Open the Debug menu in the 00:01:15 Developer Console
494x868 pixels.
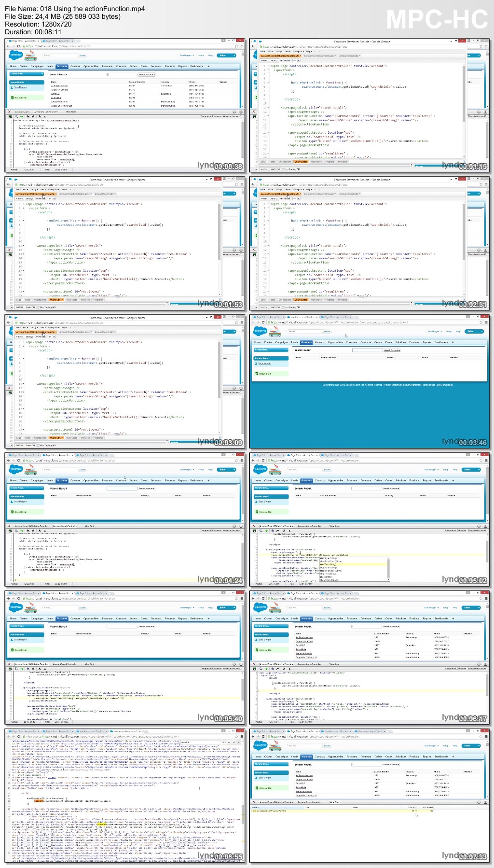278,51
